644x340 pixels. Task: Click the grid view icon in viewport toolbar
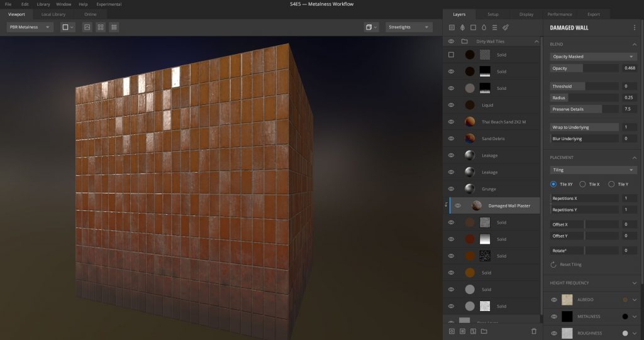tap(114, 28)
